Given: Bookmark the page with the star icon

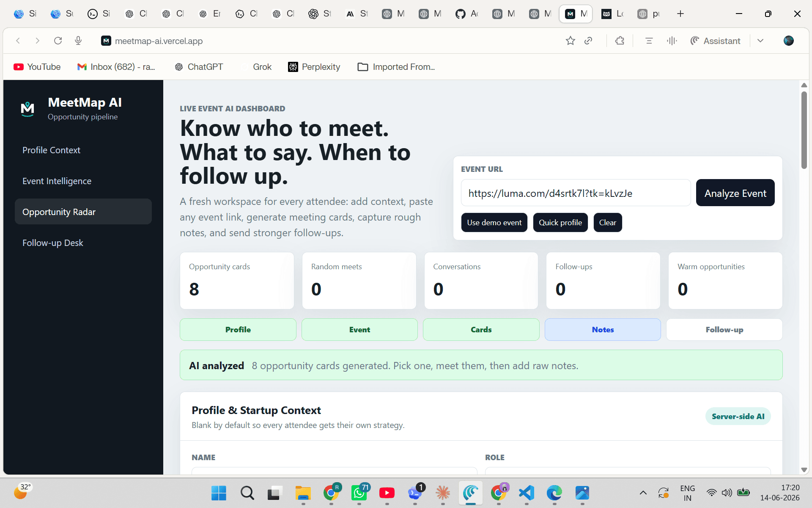Looking at the screenshot, I should pyautogui.click(x=570, y=41).
